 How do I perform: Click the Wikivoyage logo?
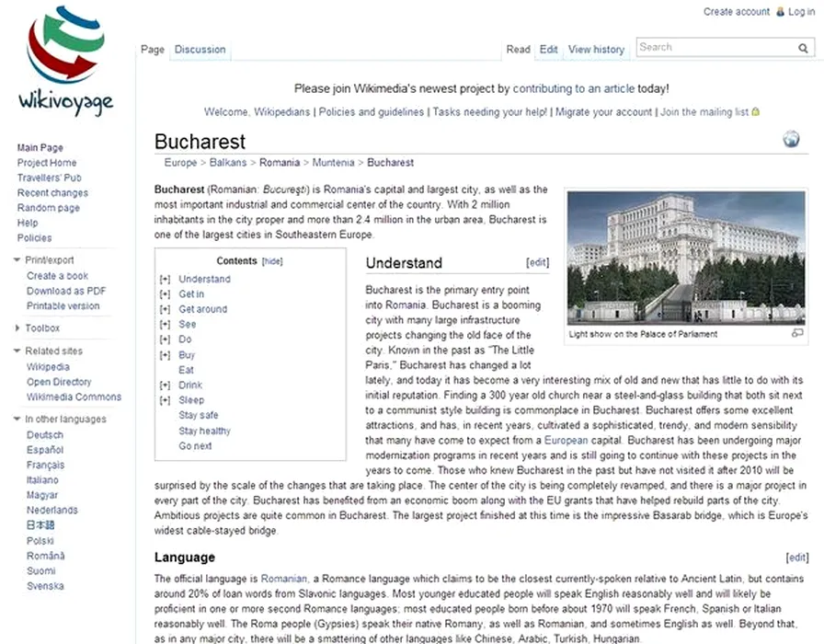(64, 60)
